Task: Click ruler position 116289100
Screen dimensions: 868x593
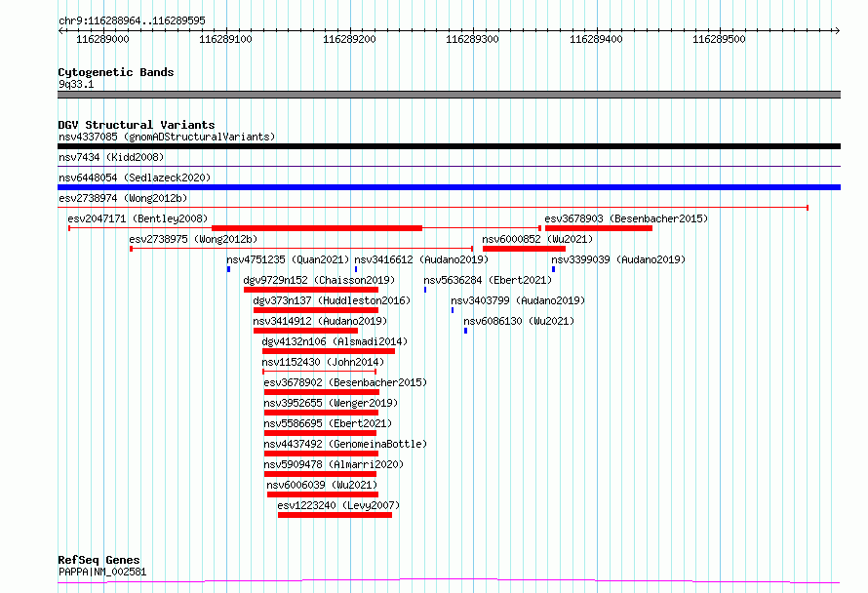Action: [x=225, y=39]
